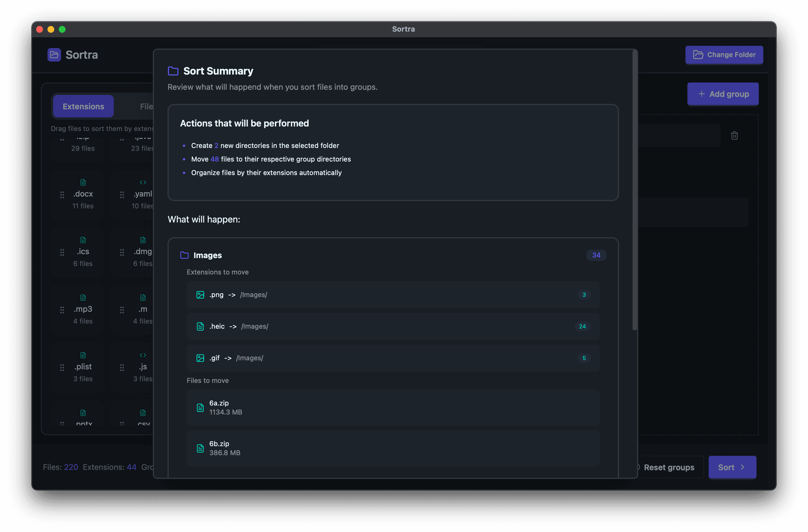
Task: Click the code icon on the .js card
Action: [x=143, y=355]
